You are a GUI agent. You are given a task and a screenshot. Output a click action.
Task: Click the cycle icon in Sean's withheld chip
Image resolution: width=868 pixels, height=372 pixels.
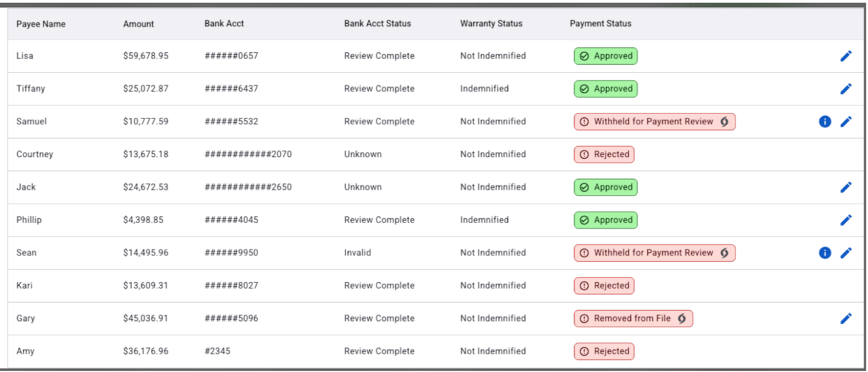point(724,252)
